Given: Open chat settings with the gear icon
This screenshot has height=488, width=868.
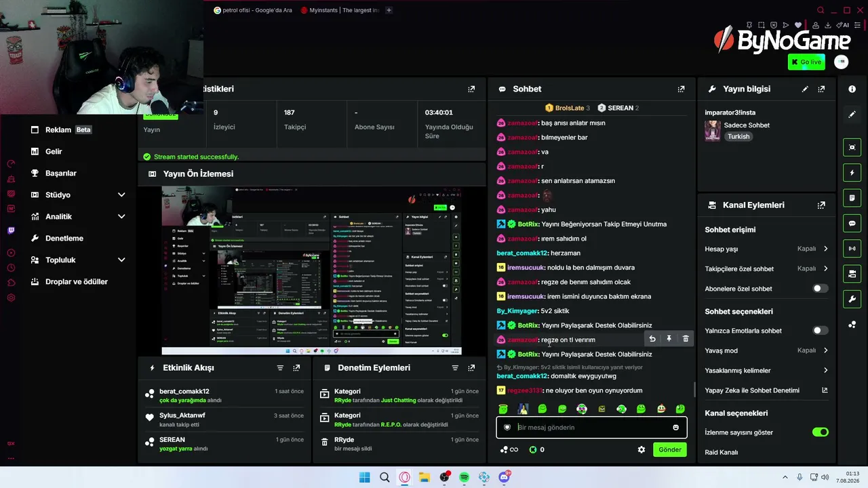Looking at the screenshot, I should (642, 449).
